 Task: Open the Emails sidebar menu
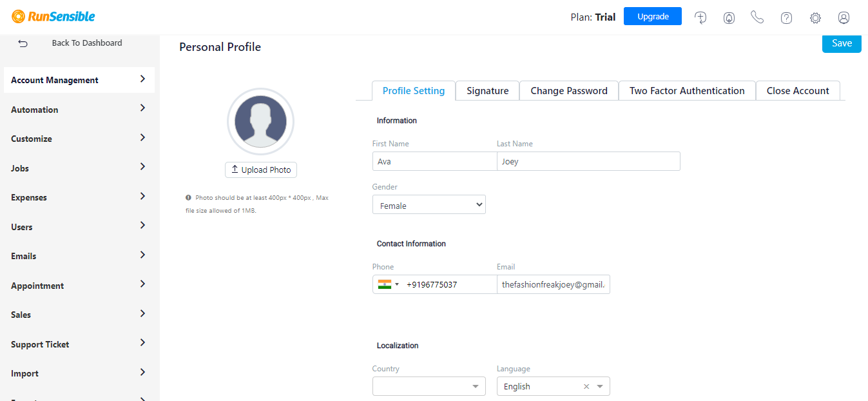pyautogui.click(x=79, y=256)
